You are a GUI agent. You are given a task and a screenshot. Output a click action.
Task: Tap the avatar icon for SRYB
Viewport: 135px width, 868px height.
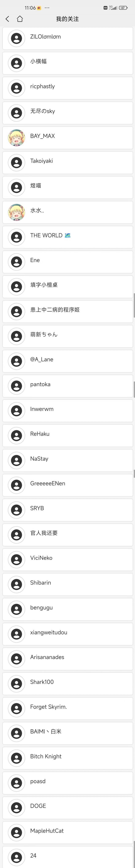16,510
